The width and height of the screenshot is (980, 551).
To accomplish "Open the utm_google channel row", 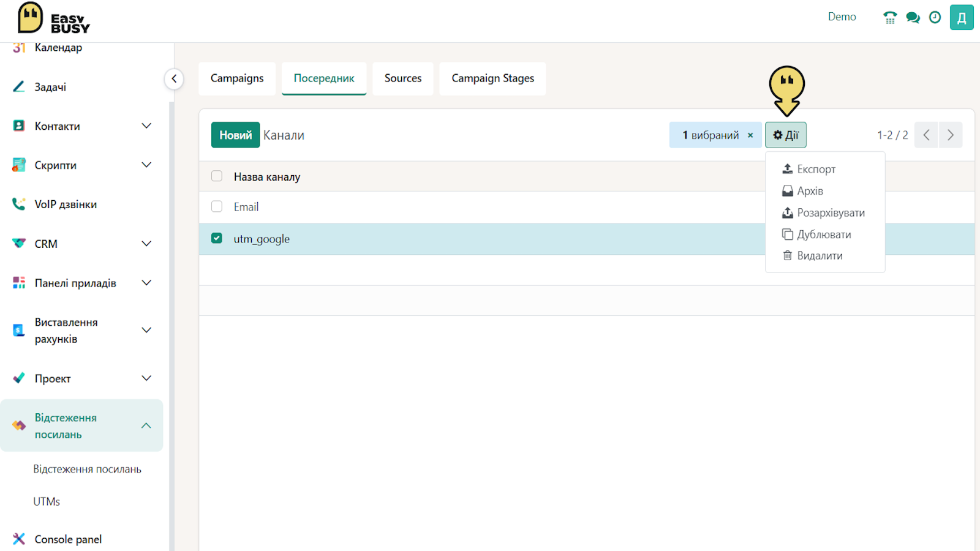I will pyautogui.click(x=587, y=239).
